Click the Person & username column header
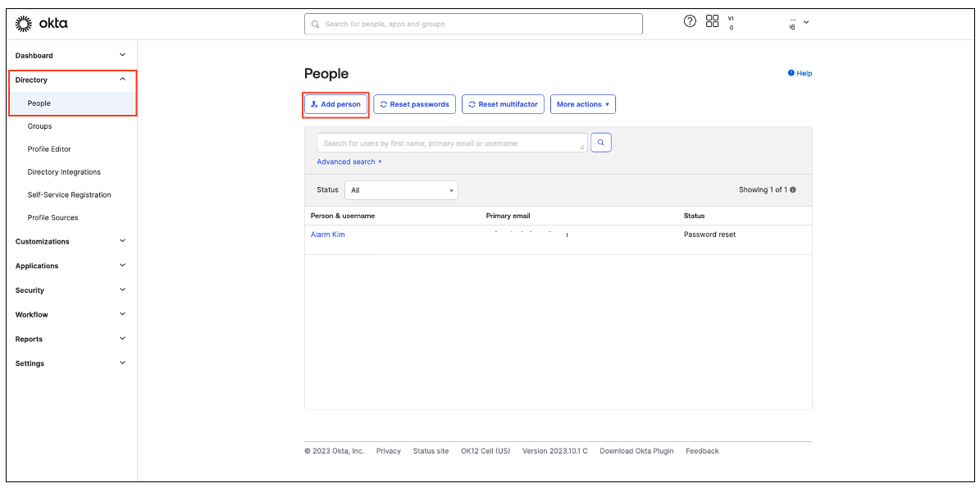980x488 pixels. (343, 216)
